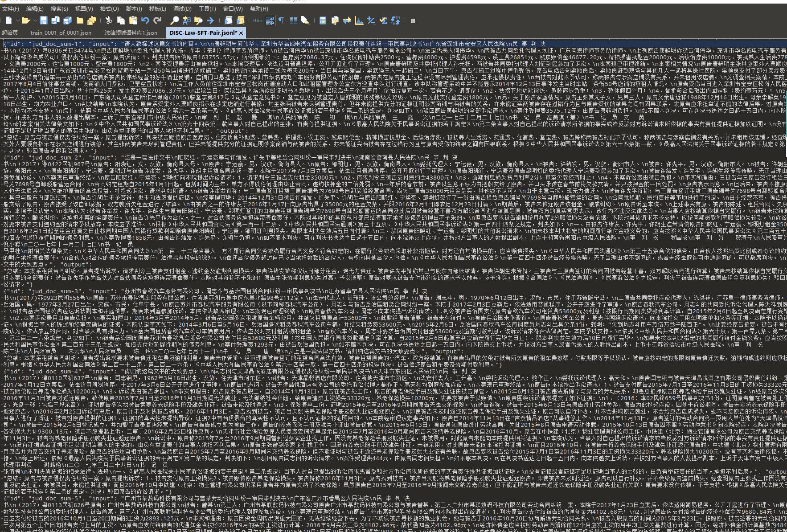Open the 文件(F) menu
Viewport: 787px width, 532px height.
pos(10,8)
